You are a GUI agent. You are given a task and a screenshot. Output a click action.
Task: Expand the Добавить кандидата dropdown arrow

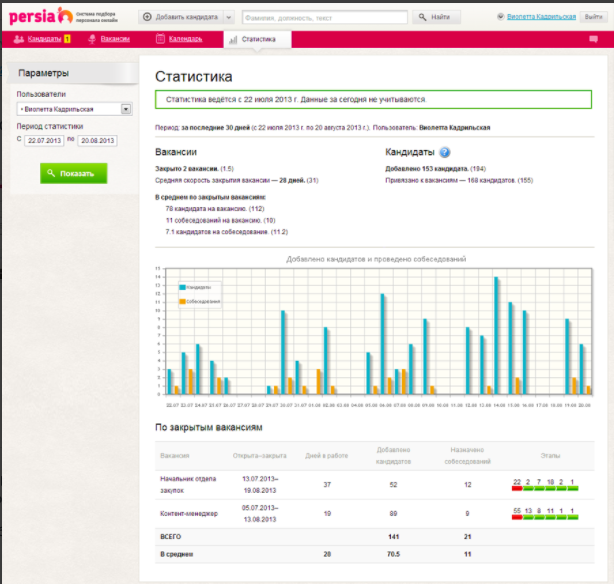[x=228, y=17]
